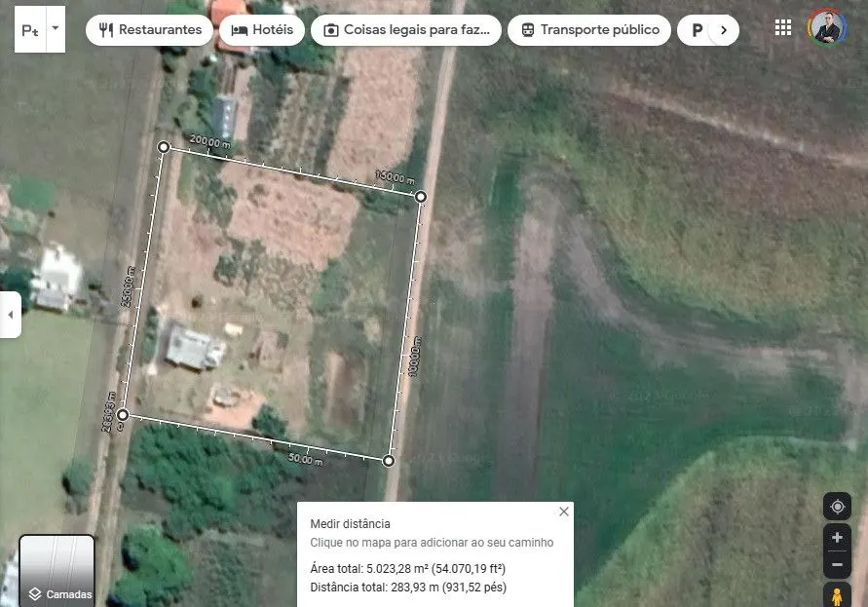Show my current location
868x607 pixels.
tap(837, 507)
